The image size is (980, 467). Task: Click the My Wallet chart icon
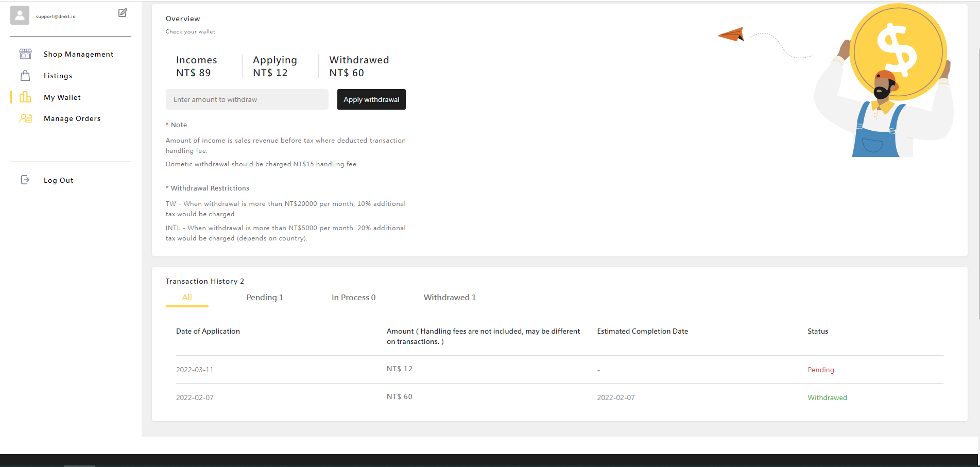25,97
